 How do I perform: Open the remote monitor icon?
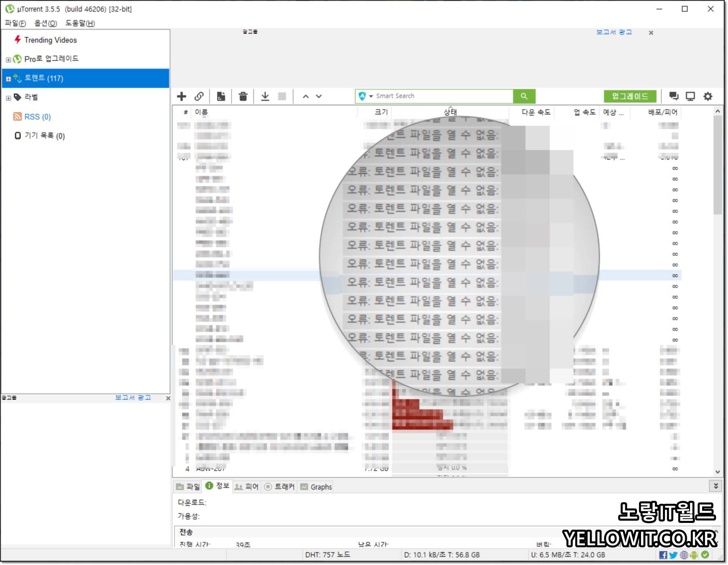[690, 96]
